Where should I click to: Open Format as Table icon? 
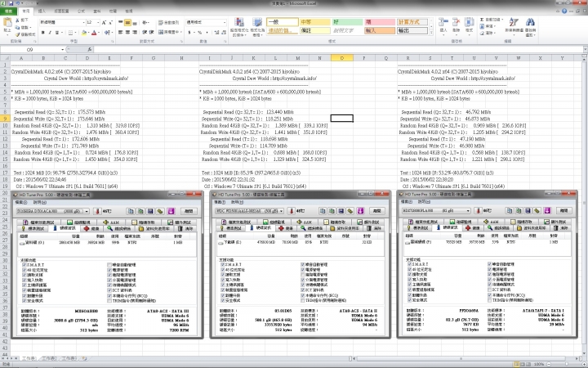point(257,23)
